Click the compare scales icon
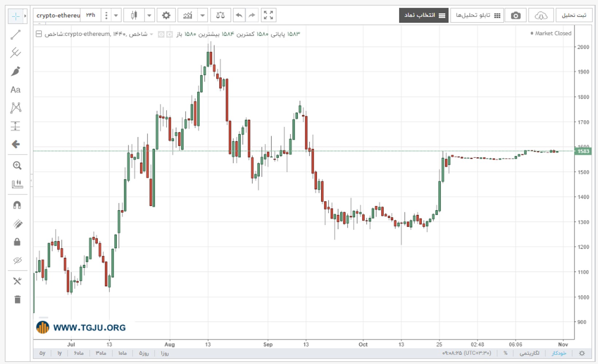The width and height of the screenshot is (598, 364). click(x=220, y=15)
